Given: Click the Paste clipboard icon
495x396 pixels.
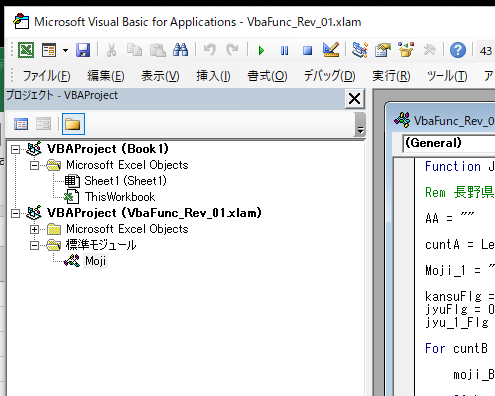Looking at the screenshot, I should click(157, 51).
